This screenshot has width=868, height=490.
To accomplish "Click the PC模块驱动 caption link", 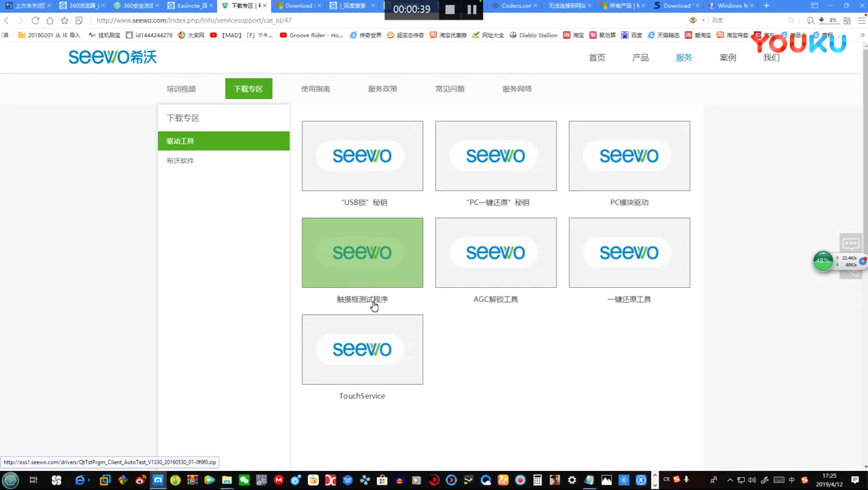I will click(x=629, y=202).
